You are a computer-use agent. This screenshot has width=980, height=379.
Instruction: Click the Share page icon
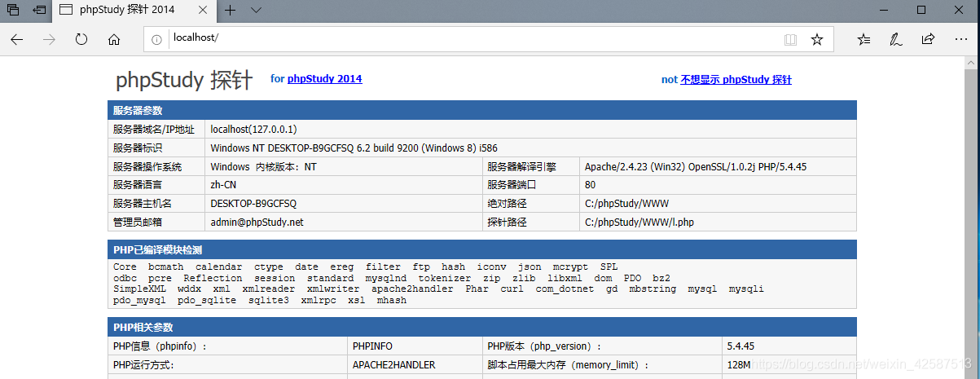(928, 38)
